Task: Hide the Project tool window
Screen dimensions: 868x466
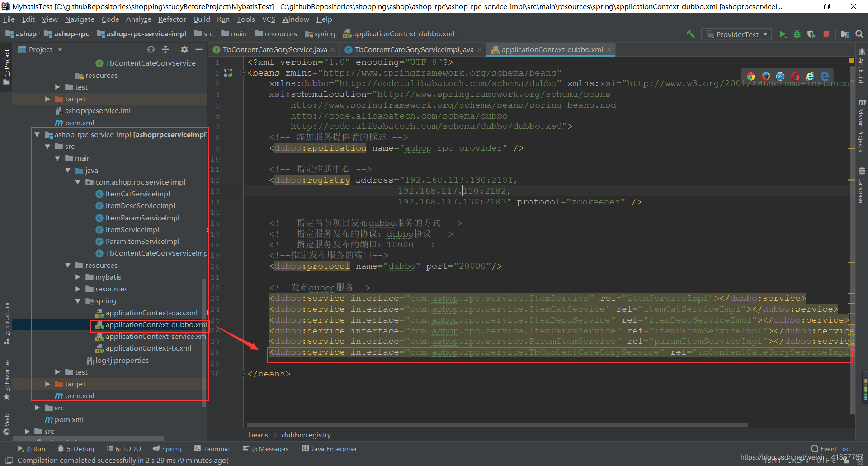Action: pyautogui.click(x=198, y=49)
